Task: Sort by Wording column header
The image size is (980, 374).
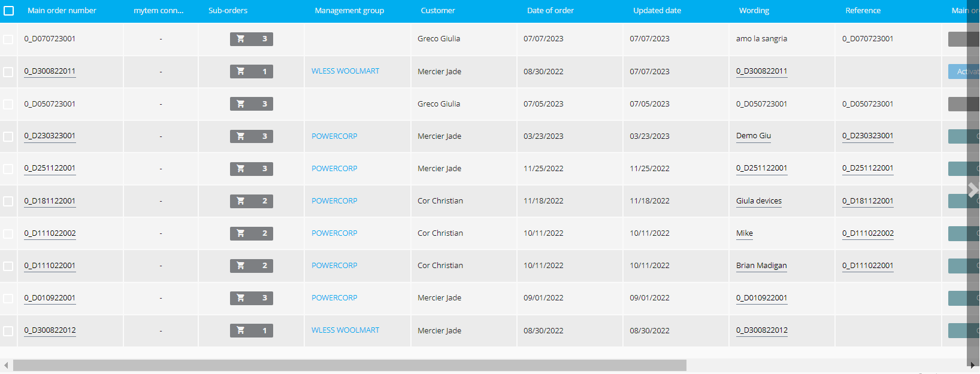Action: (754, 11)
